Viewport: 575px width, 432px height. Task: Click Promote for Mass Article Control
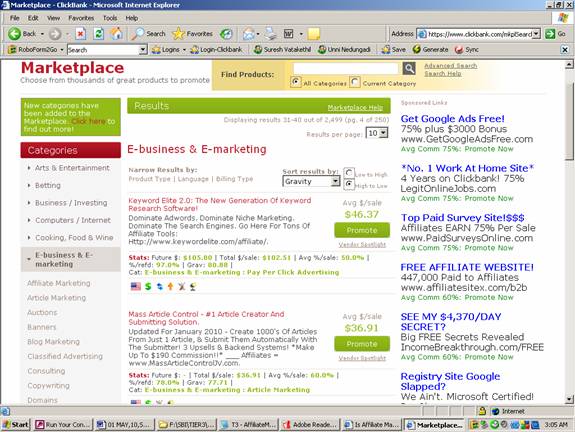point(362,344)
